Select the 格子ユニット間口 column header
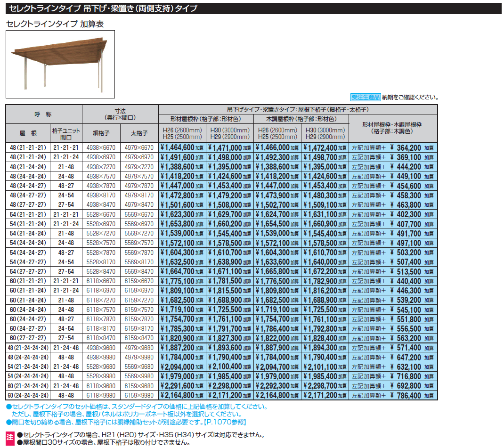The width and height of the screenshot is (504, 448). [x=66, y=133]
